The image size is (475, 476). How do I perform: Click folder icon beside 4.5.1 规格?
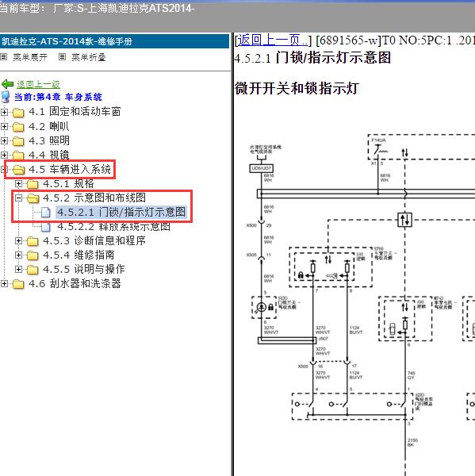tap(33, 184)
